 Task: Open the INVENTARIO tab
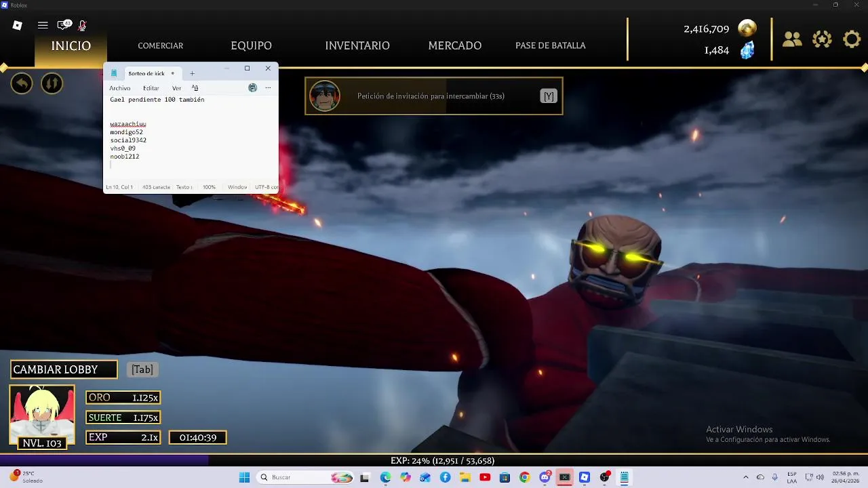pos(357,45)
